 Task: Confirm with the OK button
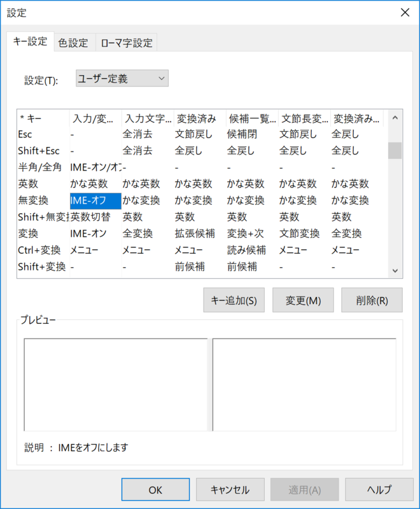155,489
